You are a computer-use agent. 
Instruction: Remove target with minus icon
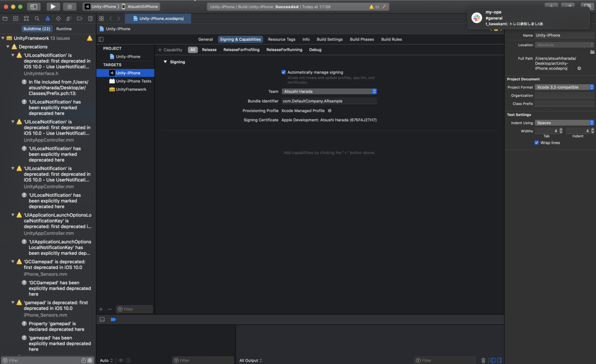(110, 309)
